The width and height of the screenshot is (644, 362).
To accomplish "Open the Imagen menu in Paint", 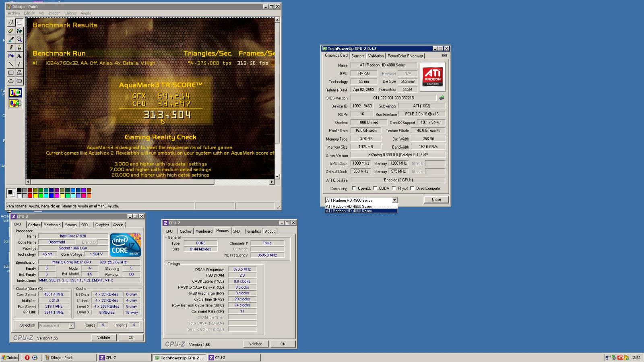I will (x=54, y=13).
